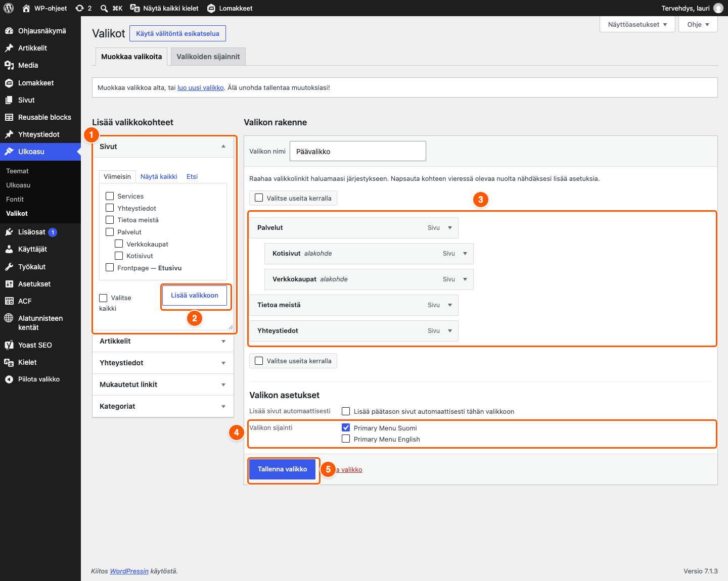This screenshot has width=728, height=581.
Task: Click the Lisää valikkoon button
Action: (x=195, y=296)
